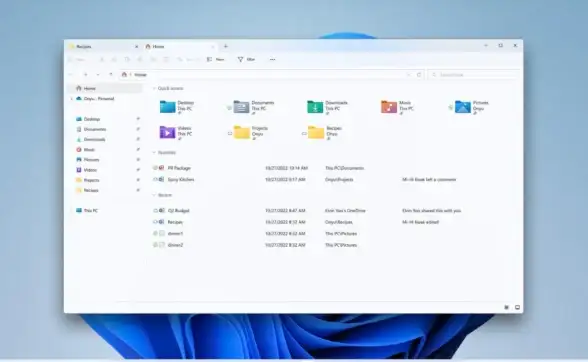Open the See more (three dots) toolbar menu
The width and height of the screenshot is (588, 362).
point(273,59)
